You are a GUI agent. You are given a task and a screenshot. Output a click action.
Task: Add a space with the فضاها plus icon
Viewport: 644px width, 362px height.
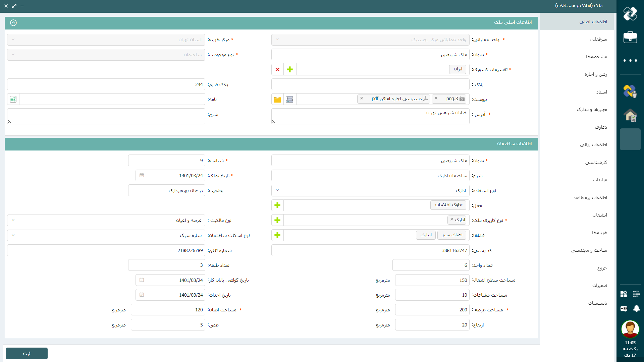coord(277,235)
